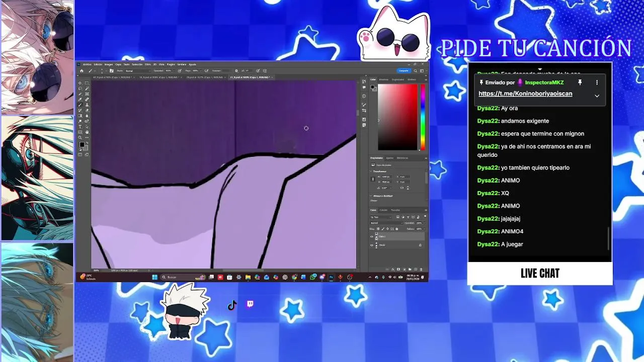Click the WhatsApp icon in taskbar
The height and width of the screenshot is (362, 644).
pyautogui.click(x=313, y=277)
